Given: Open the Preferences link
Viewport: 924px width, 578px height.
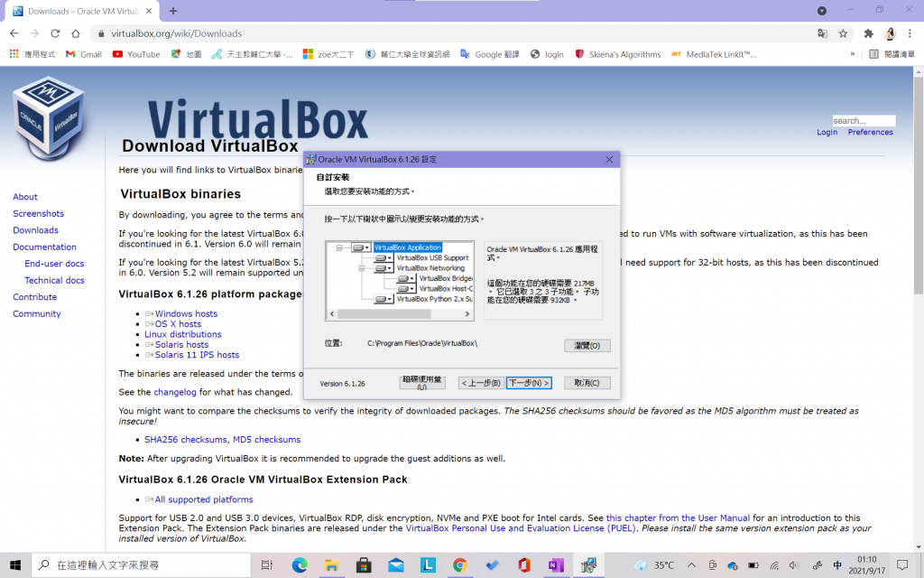Looking at the screenshot, I should (x=871, y=132).
